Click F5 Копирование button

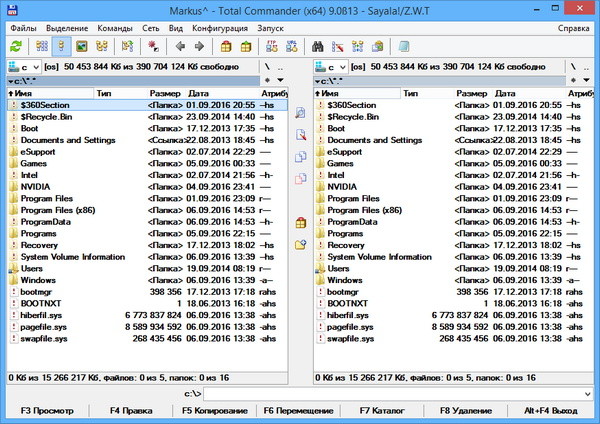[215, 411]
